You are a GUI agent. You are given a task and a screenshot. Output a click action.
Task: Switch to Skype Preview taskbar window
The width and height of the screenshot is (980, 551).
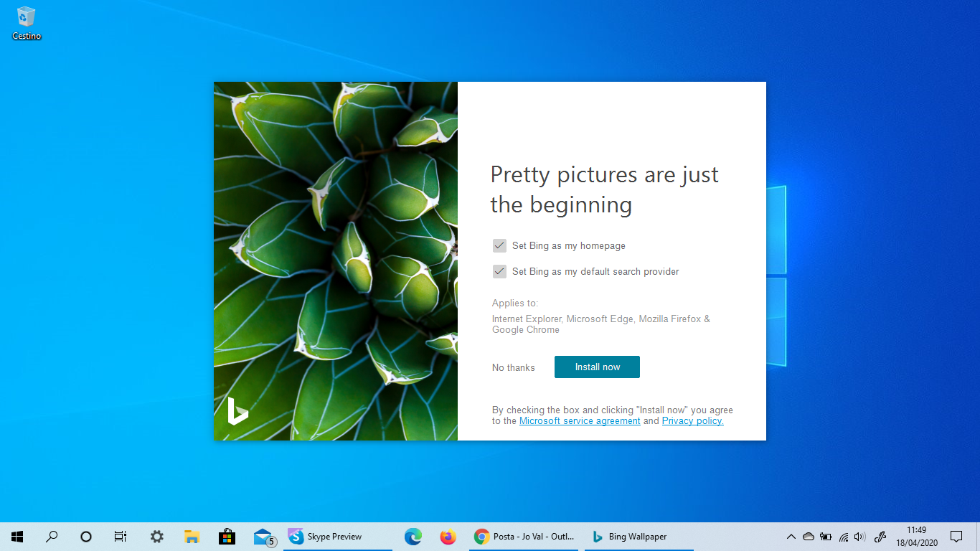tap(338, 537)
